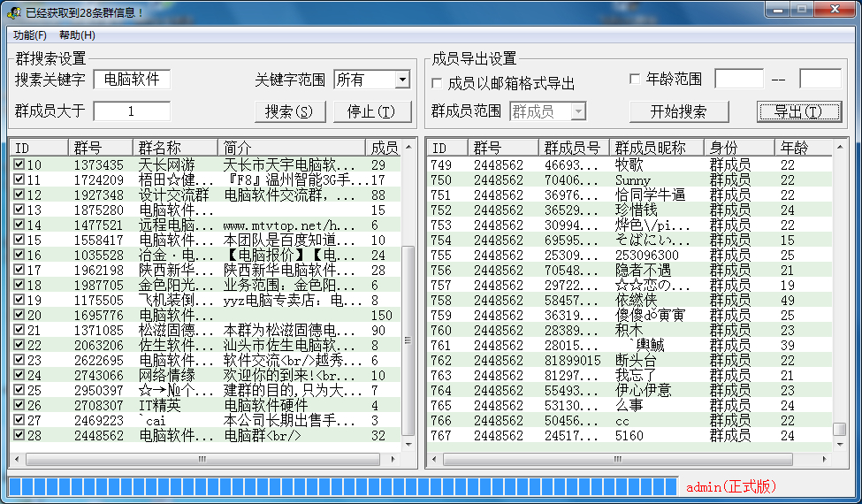Click the 导出(T) export button
The width and height of the screenshot is (862, 504).
(x=798, y=111)
